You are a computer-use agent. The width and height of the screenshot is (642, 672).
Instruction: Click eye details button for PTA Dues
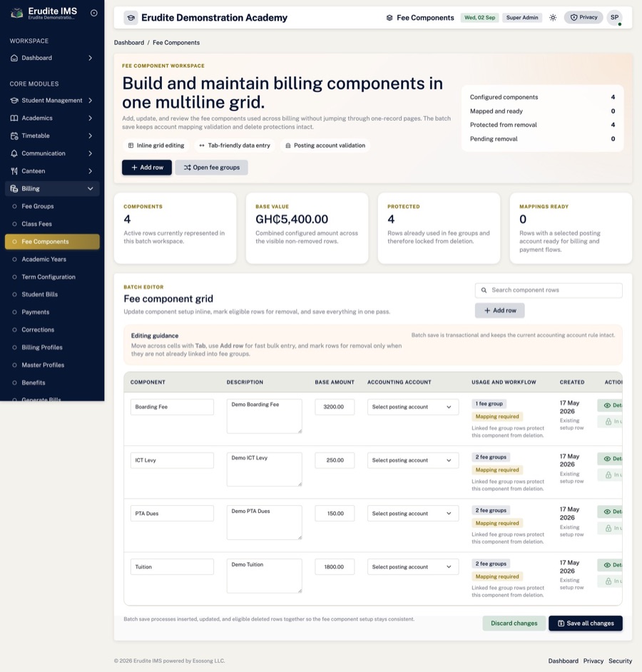(610, 511)
